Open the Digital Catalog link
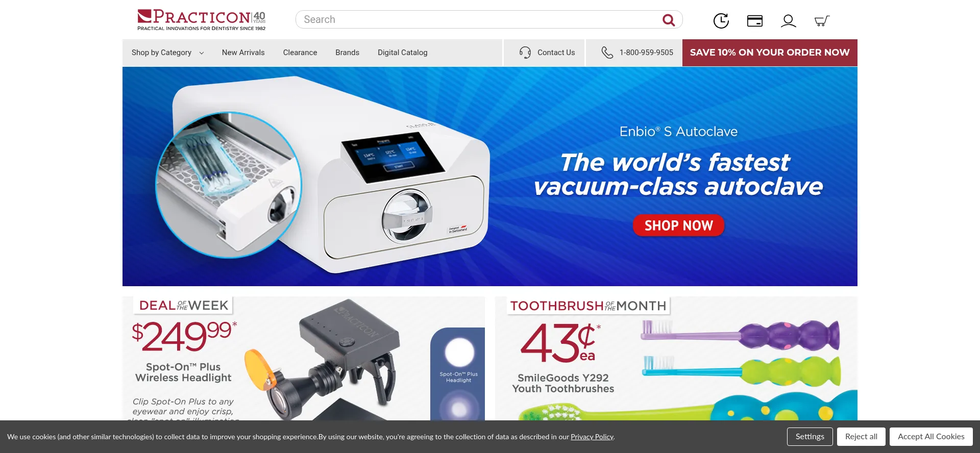 coord(402,53)
